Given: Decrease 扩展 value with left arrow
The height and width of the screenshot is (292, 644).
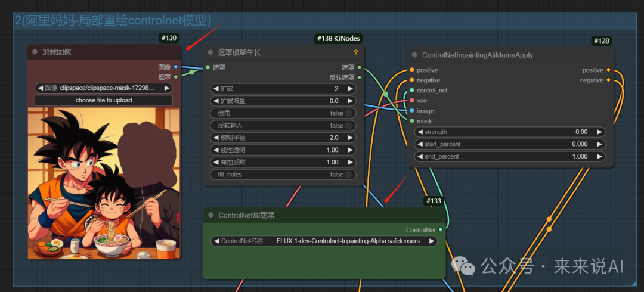Looking at the screenshot, I should (216, 89).
